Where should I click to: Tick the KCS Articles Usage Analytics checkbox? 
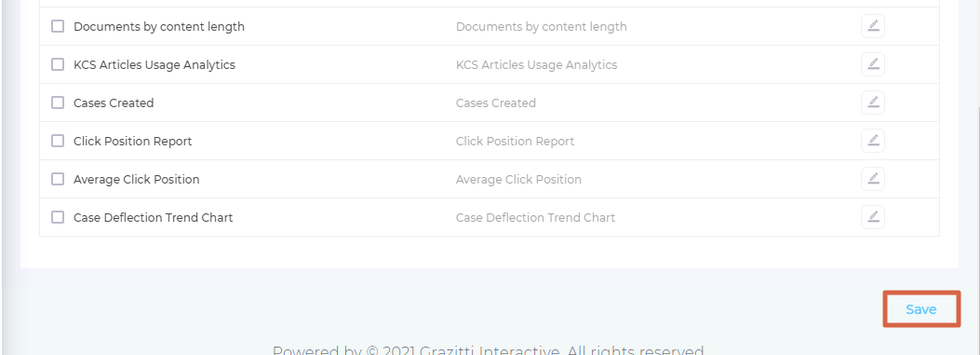58,64
